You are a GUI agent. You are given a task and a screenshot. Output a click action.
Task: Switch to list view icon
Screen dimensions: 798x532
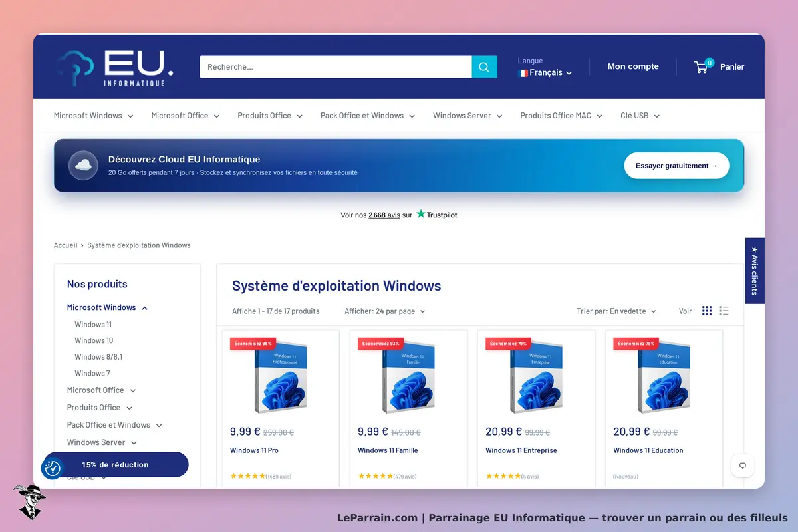click(x=724, y=311)
